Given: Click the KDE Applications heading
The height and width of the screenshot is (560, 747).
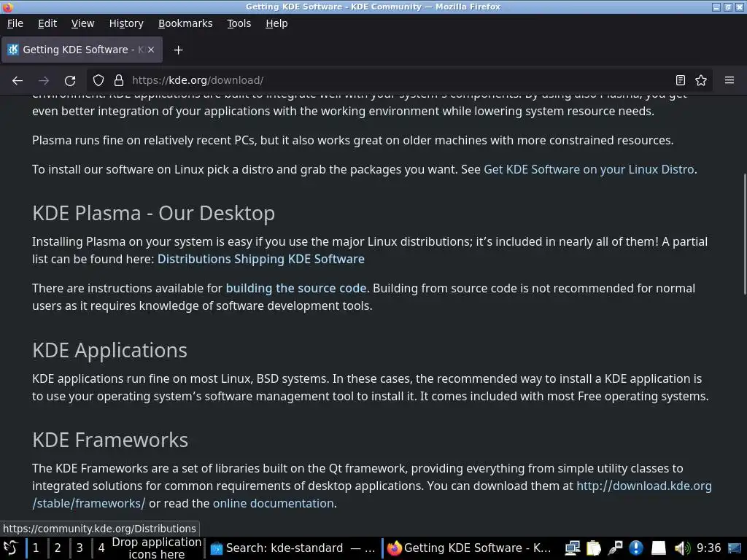Looking at the screenshot, I should click(x=109, y=351).
